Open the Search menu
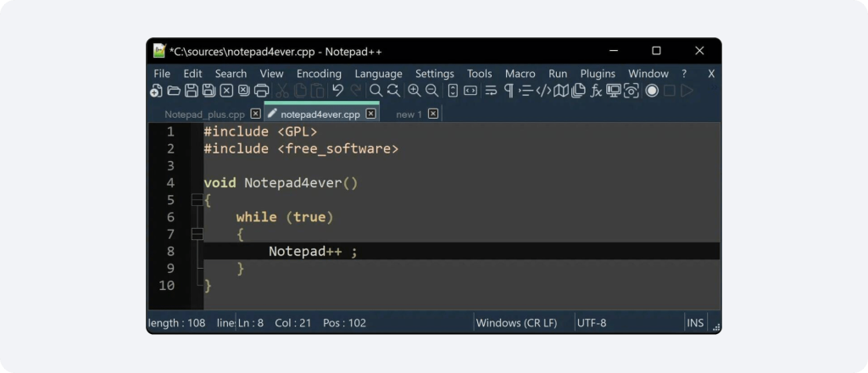 tap(231, 74)
